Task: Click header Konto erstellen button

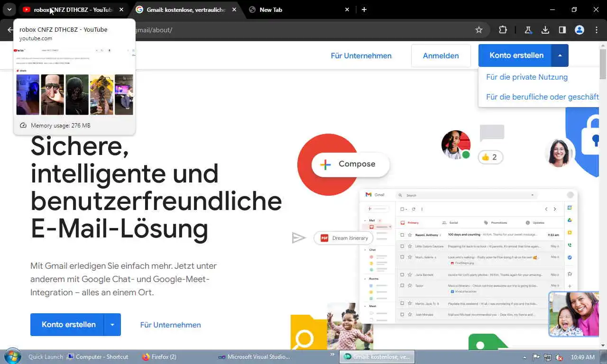Action: coord(515,55)
